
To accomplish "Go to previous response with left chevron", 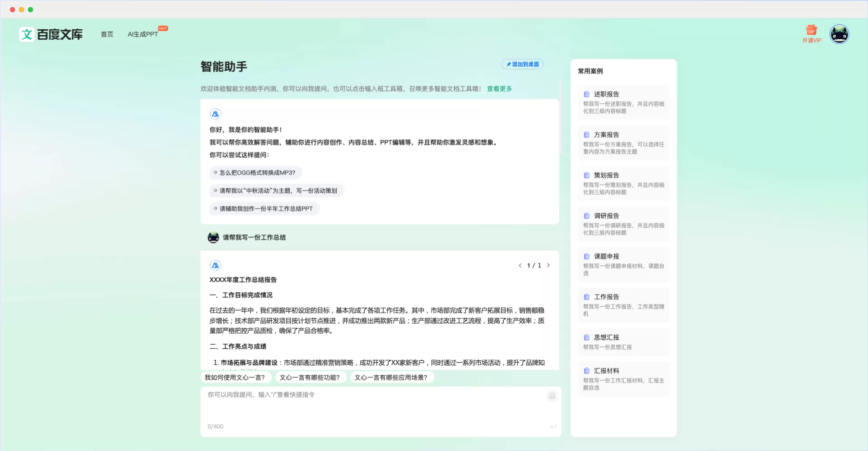I will click(520, 266).
